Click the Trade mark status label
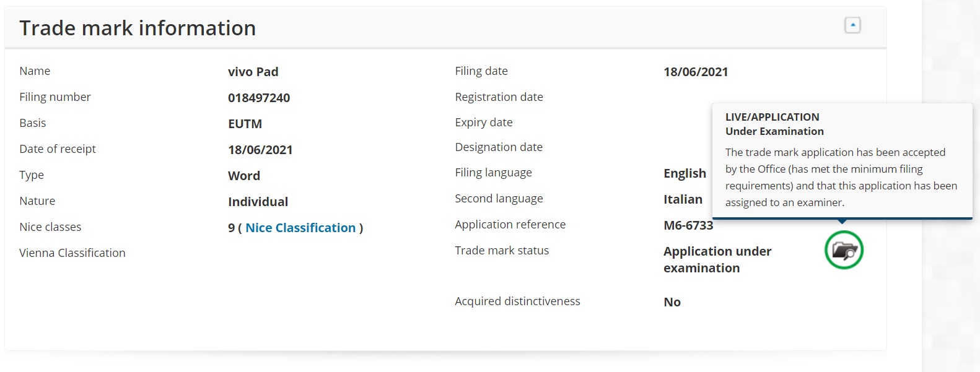The width and height of the screenshot is (980, 372). 502,250
